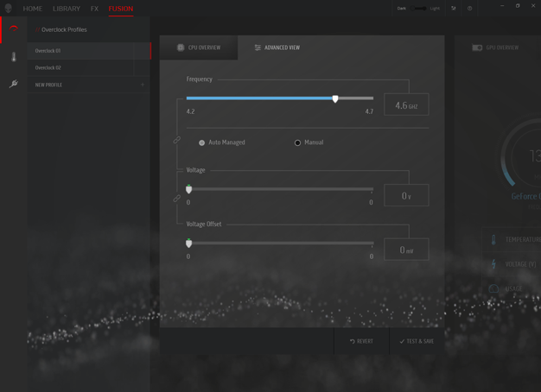Open the HOME menu
Screen dimensions: 541x392
[33, 9]
